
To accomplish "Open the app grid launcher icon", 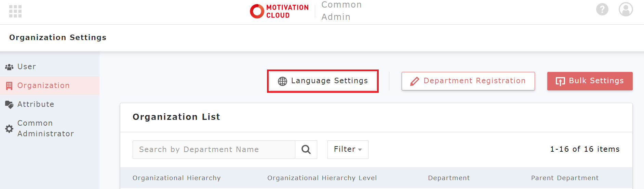I will [x=15, y=11].
